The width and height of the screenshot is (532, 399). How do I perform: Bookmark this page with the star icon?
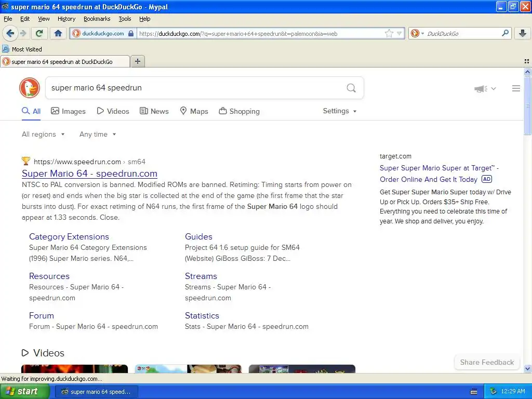tap(389, 33)
